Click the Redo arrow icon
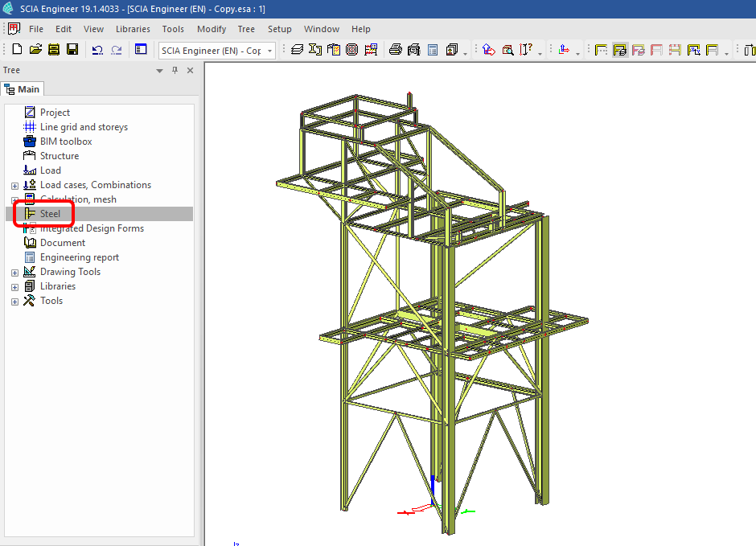Image resolution: width=756 pixels, height=546 pixels. click(117, 50)
